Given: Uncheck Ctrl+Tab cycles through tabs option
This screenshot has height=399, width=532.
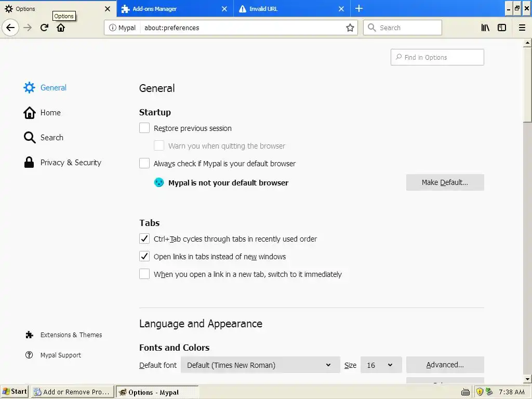Looking at the screenshot, I should point(144,238).
